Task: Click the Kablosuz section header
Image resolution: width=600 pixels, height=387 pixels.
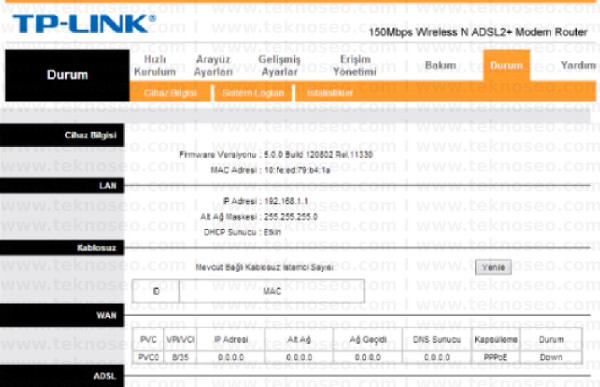Action: [x=62, y=248]
